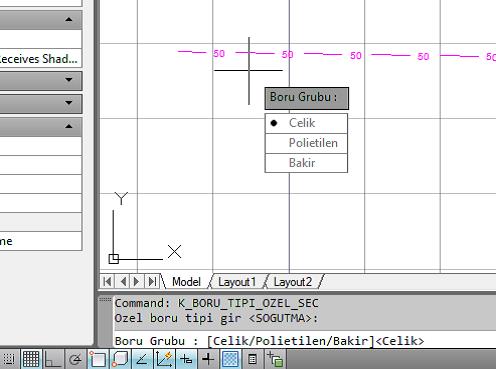Open Quick Properties icon
This screenshot has height=369, width=496.
[x=252, y=359]
